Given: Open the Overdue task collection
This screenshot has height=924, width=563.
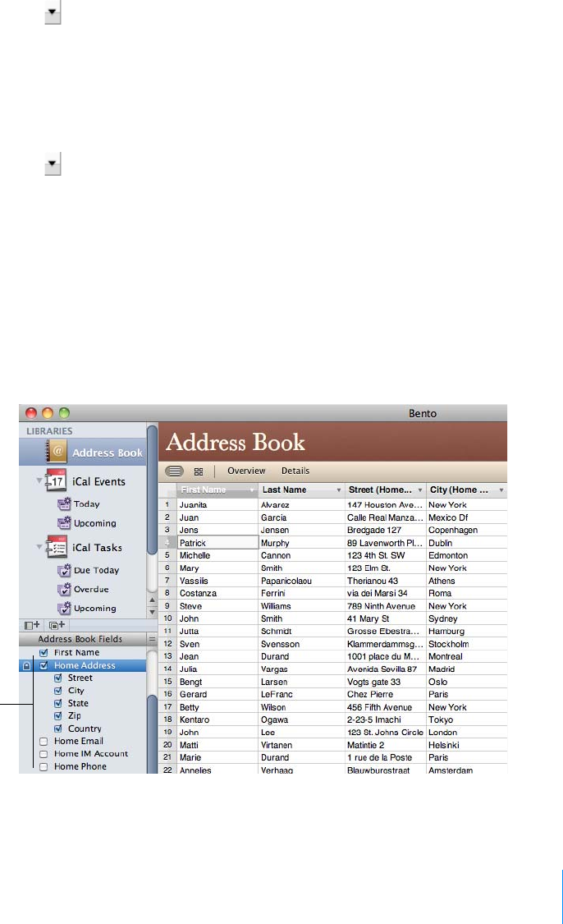Looking at the screenshot, I should [x=64, y=589].
